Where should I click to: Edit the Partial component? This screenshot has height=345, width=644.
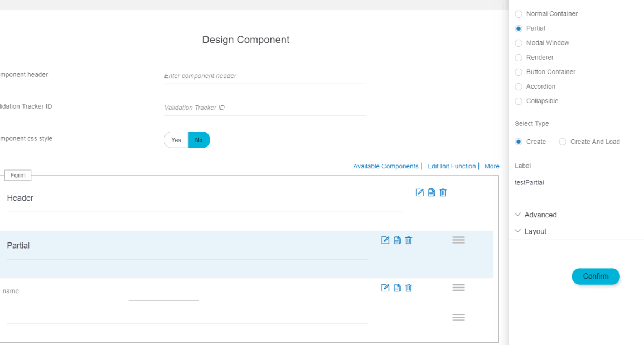click(x=385, y=240)
